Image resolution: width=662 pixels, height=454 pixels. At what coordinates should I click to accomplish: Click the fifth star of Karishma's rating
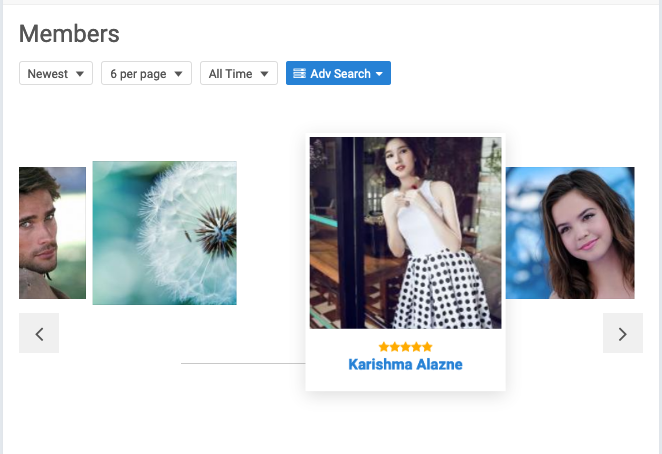coord(427,347)
